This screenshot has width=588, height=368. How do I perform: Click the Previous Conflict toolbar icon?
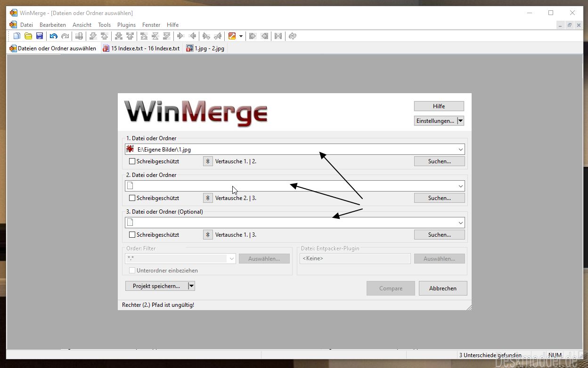pos(130,36)
